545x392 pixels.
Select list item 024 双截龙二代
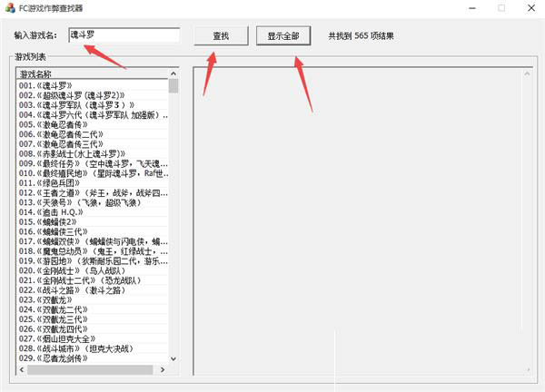[x=92, y=309]
